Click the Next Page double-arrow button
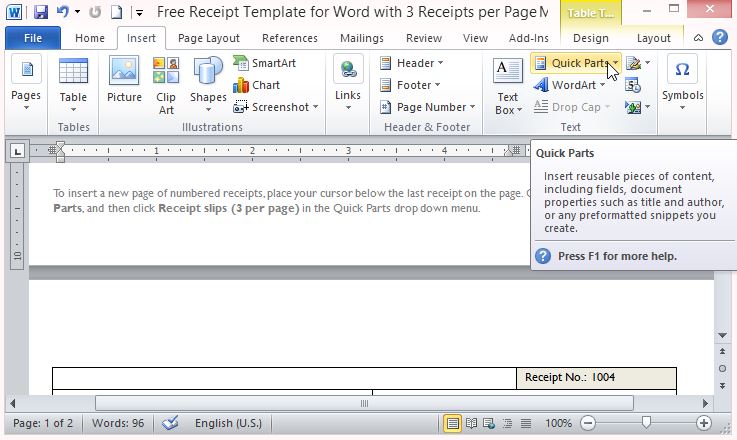This screenshot has height=440, width=737. click(722, 385)
